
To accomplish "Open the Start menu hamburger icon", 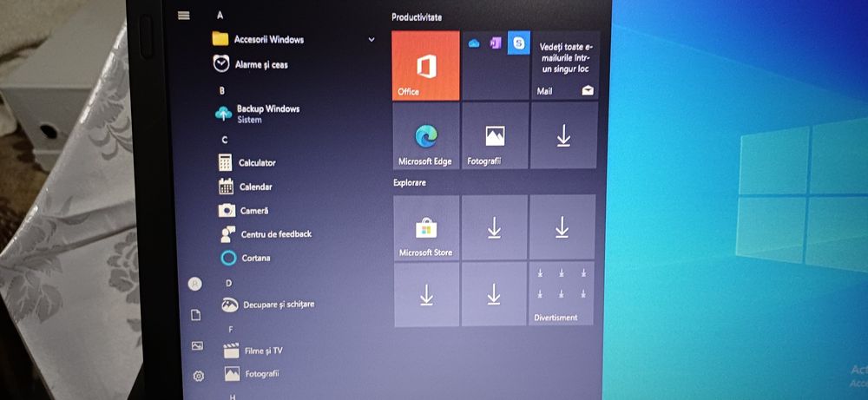I will click(184, 16).
